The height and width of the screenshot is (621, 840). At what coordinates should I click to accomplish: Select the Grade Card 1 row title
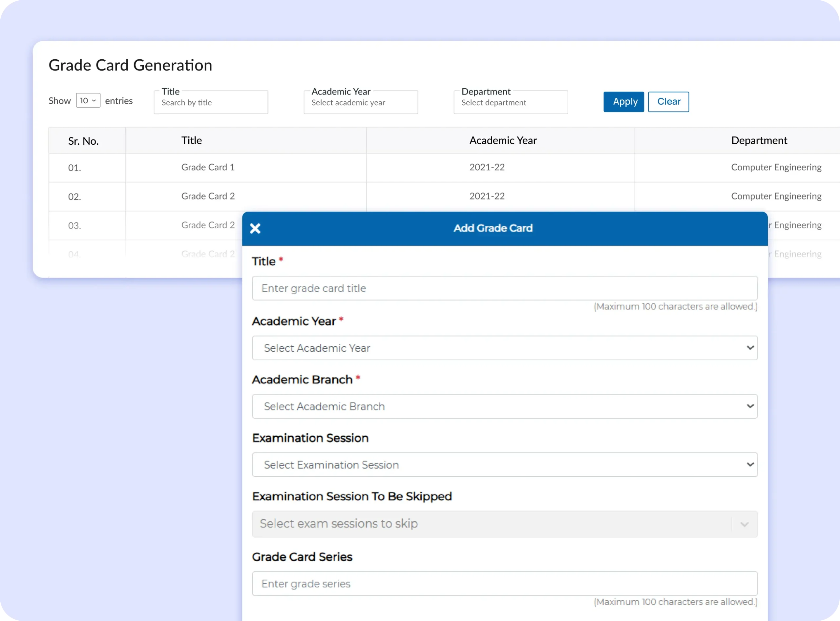[x=208, y=167]
